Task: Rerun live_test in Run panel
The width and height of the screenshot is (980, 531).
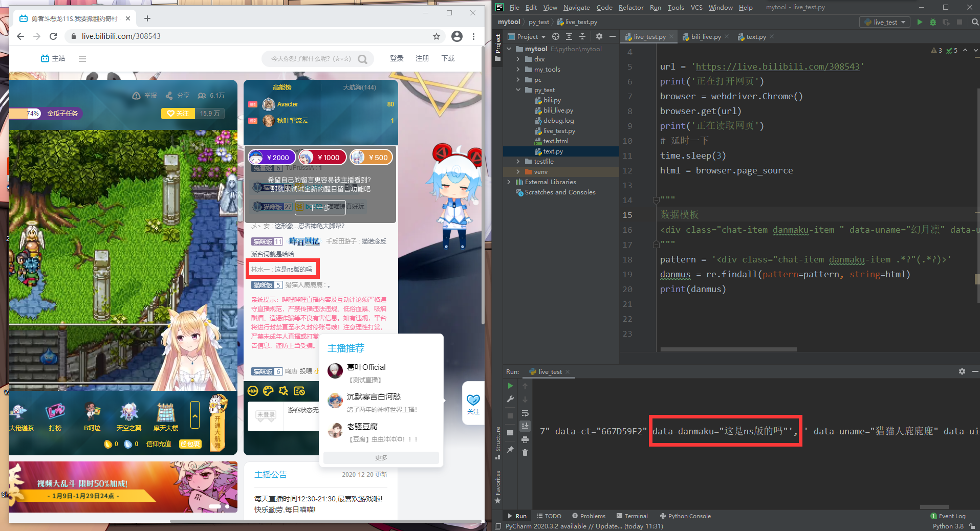Action: 510,386
